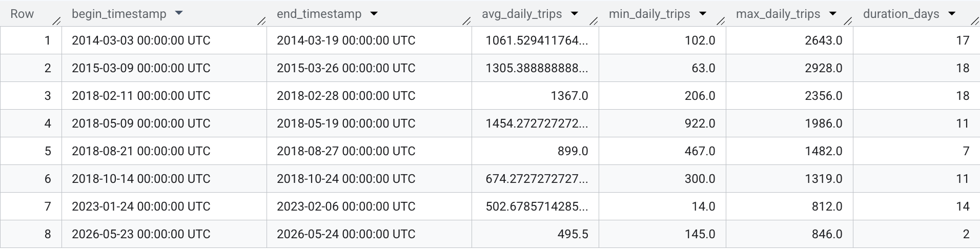Open max_daily_trips column dropdown arrow
980x249 pixels.
(832, 14)
